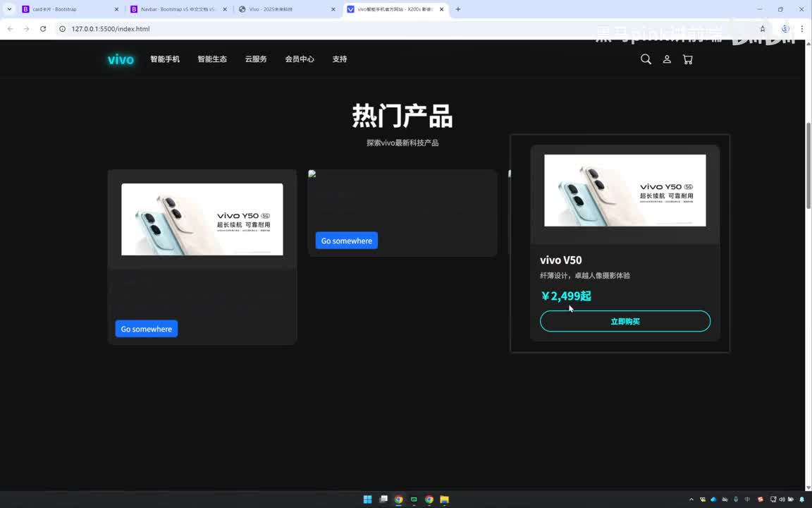
Task: Click the 探索vivo最新科技产品 subtitle
Action: click(x=402, y=143)
